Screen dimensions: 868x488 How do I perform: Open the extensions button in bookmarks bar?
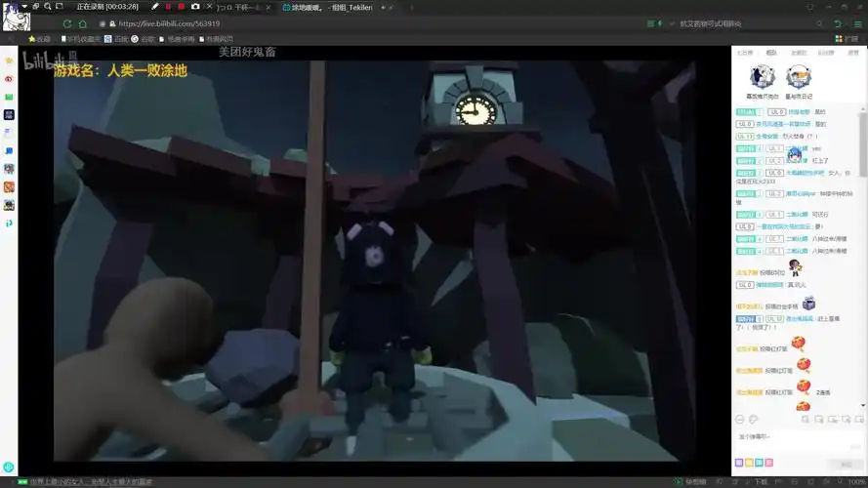847,39
